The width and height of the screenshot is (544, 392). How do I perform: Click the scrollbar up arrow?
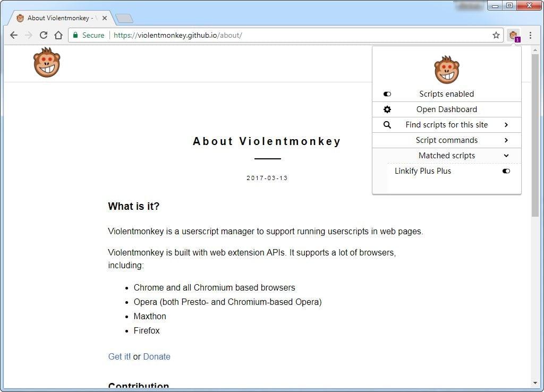535,50
